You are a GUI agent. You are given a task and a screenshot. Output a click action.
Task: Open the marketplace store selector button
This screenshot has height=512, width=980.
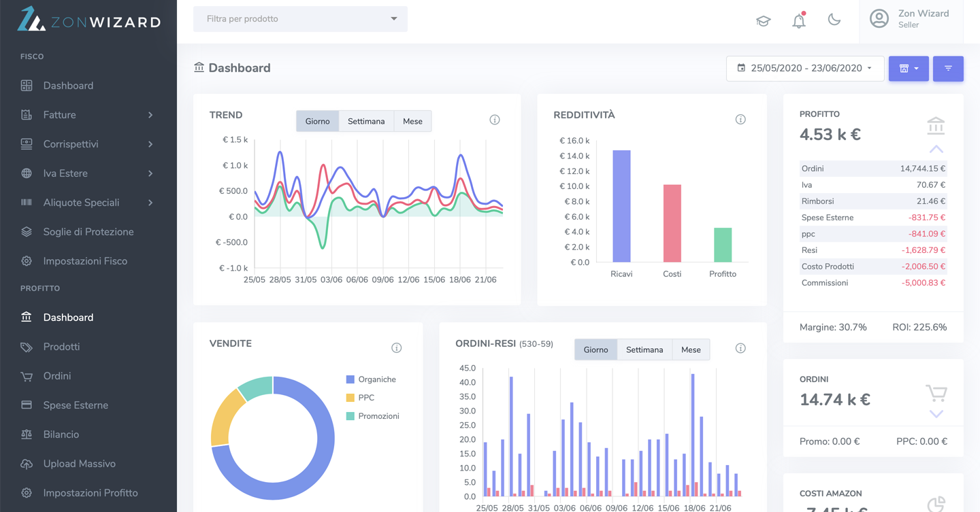pyautogui.click(x=909, y=68)
